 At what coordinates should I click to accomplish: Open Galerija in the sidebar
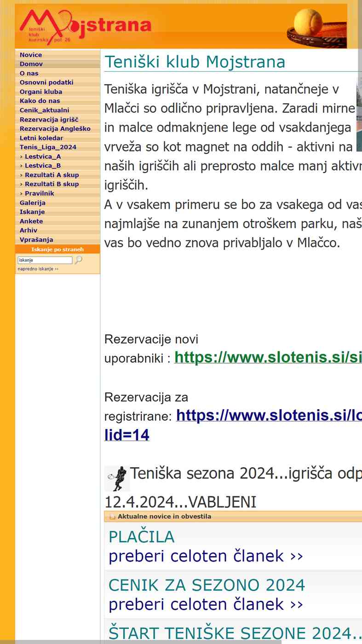pos(57,203)
